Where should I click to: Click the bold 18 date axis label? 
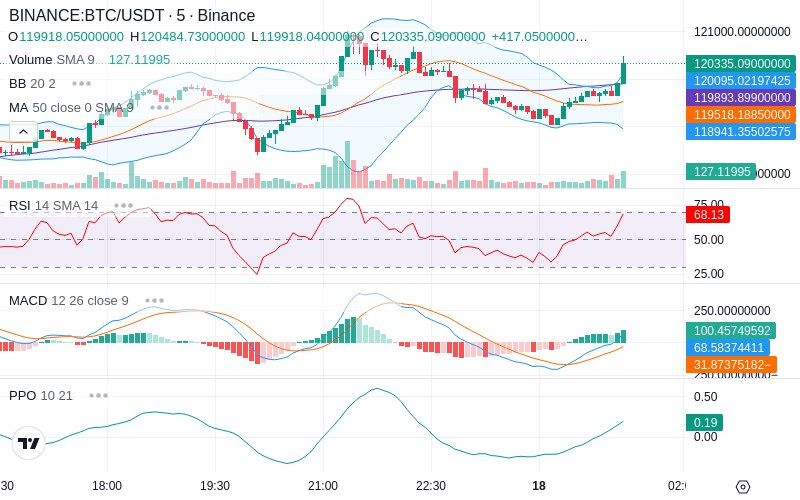539,486
